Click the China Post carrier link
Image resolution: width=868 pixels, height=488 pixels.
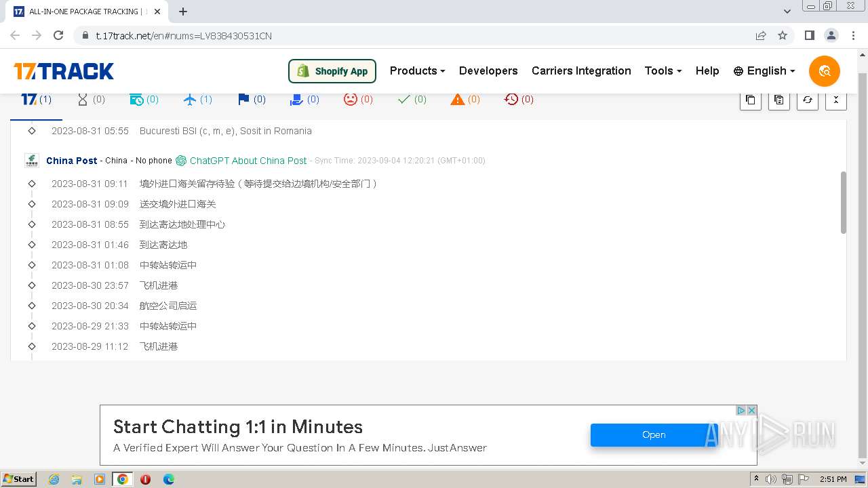72,161
